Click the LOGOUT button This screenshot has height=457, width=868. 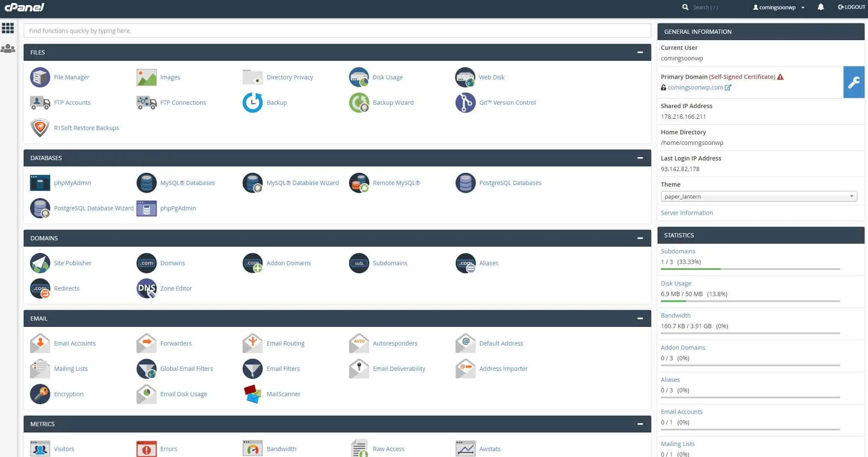tap(852, 7)
